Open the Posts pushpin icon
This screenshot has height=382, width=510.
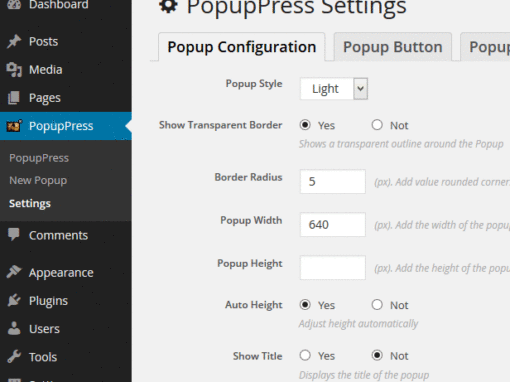[14, 42]
